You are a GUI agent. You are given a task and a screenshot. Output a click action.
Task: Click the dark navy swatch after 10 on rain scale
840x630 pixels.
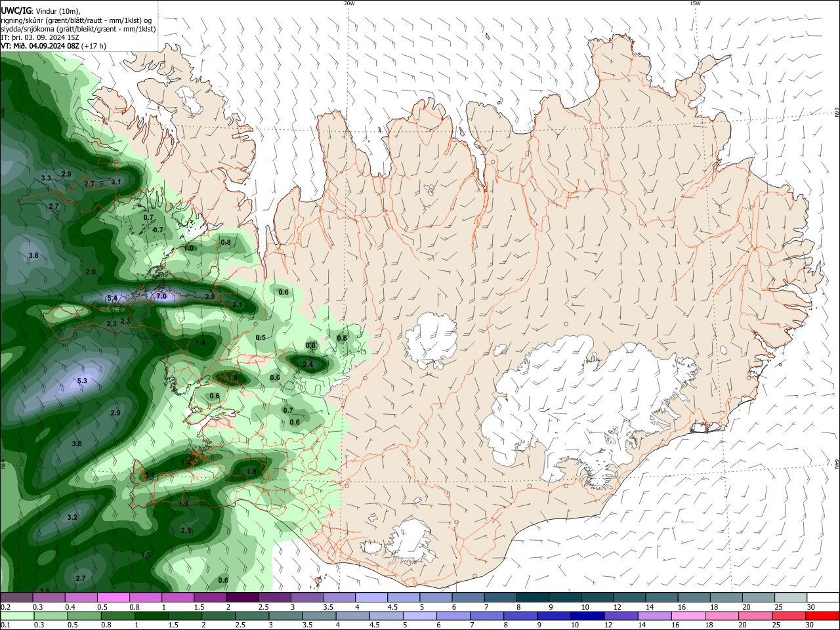pyautogui.click(x=587, y=616)
